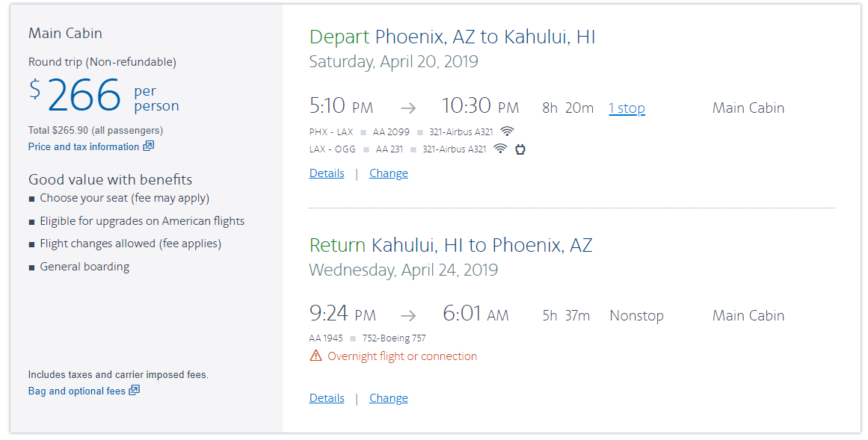Click arrow between 5:10 PM and 10:30 PM
Image resolution: width=868 pixels, height=440 pixels.
(x=407, y=108)
